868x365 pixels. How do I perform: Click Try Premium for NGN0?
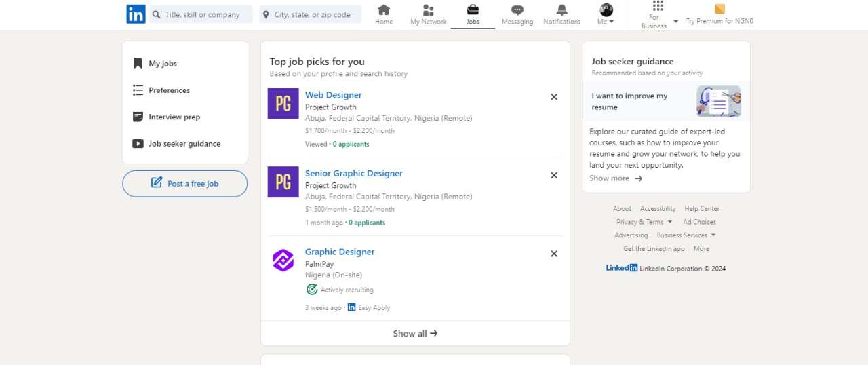(719, 15)
